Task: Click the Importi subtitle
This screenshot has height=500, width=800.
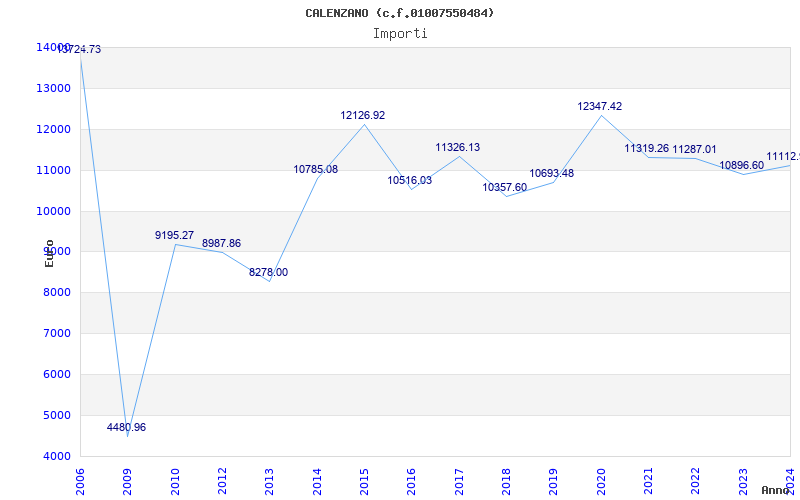Action: coord(400,33)
